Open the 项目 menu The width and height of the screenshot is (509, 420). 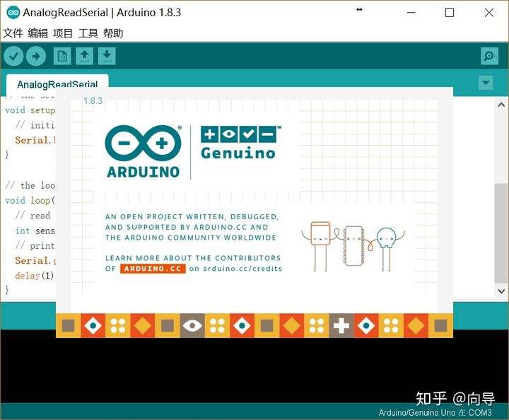click(63, 33)
